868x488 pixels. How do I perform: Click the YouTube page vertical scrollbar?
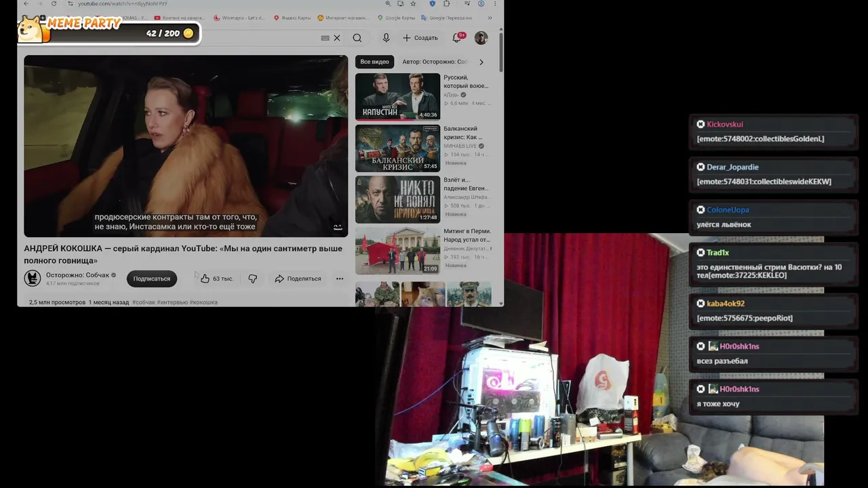tap(500, 51)
